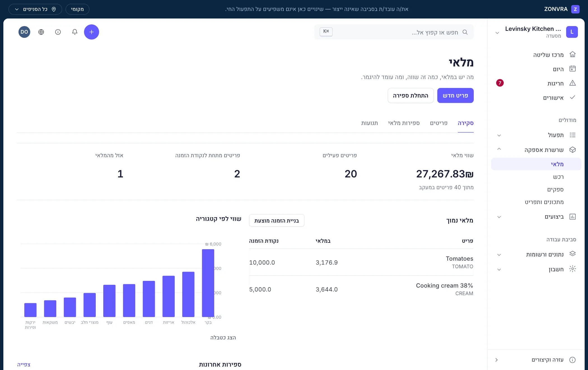The image size is (588, 370).
Task: Click the red 7 badge on חריגות
Action: point(500,83)
